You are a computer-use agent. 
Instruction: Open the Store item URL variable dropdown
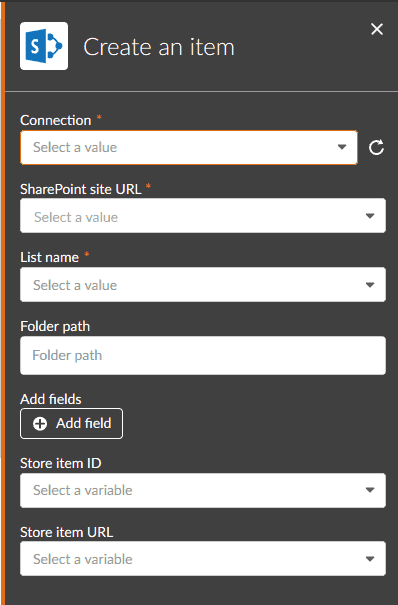point(203,559)
